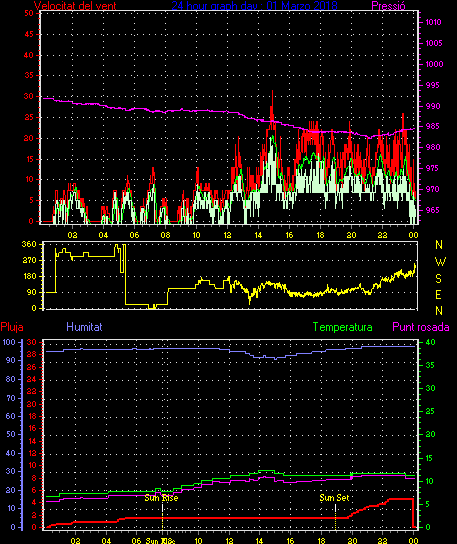Click the yellow 'E' compass letter
Viewport: 457px width, 544px height.
(438, 295)
